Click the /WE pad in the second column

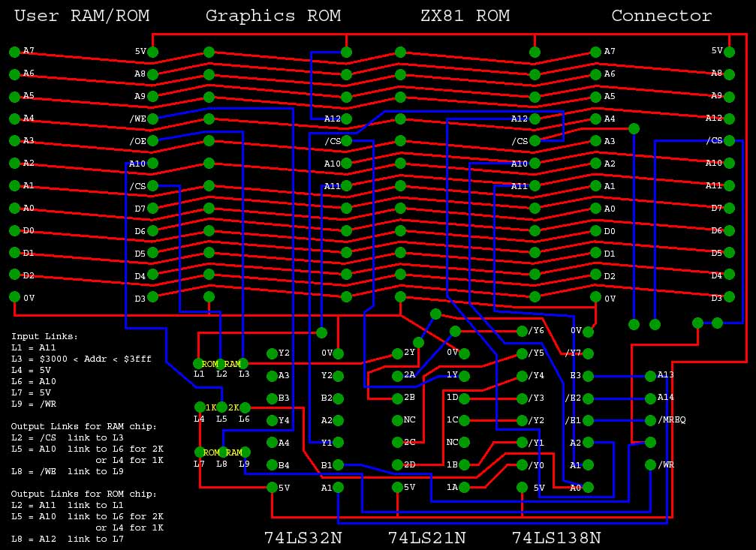(x=154, y=118)
